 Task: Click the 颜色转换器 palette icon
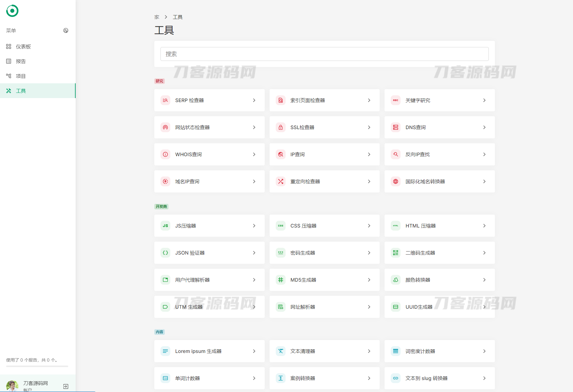coord(396,280)
